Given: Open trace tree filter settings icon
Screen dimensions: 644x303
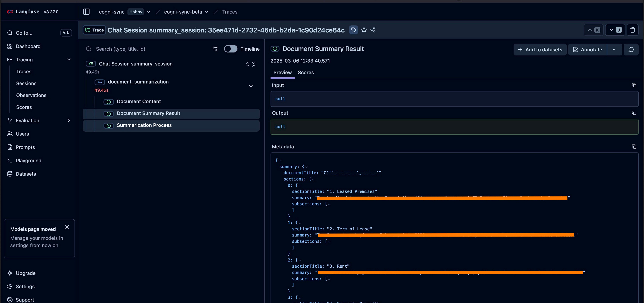Looking at the screenshot, I should coord(215,49).
